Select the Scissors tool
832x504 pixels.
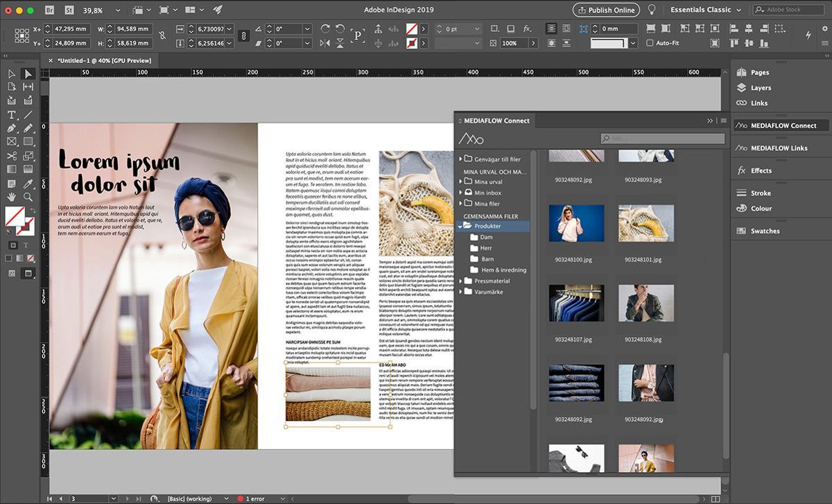click(12, 155)
